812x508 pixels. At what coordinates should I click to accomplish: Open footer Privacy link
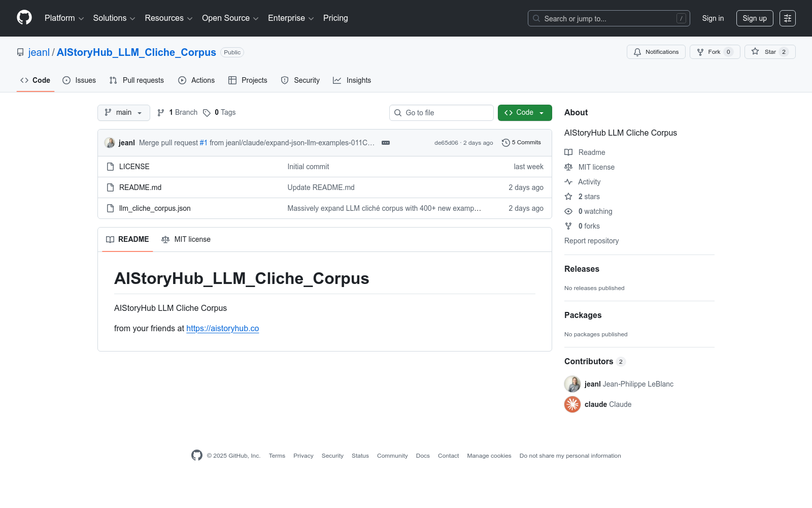pos(303,456)
